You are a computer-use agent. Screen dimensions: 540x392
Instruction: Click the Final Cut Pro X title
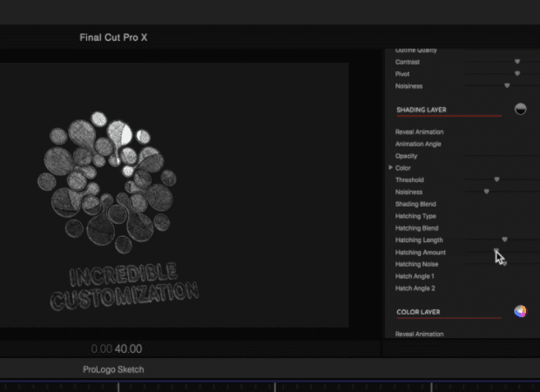pos(113,37)
